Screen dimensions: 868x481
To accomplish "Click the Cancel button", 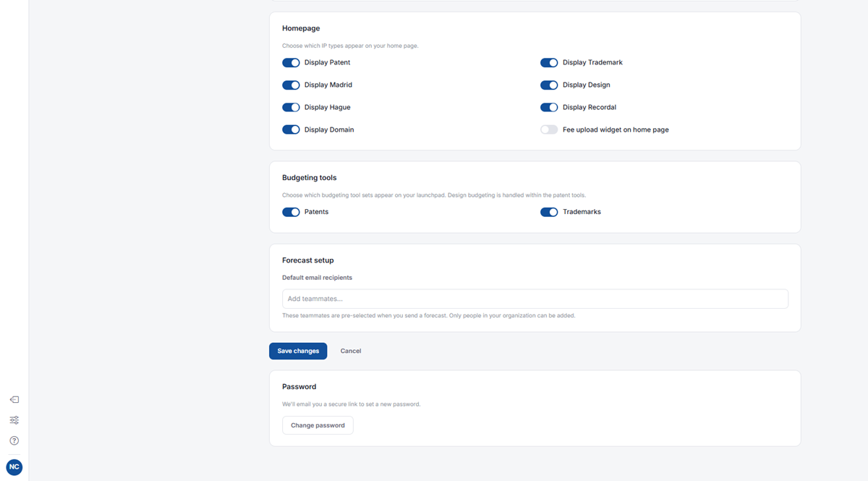I will click(351, 351).
